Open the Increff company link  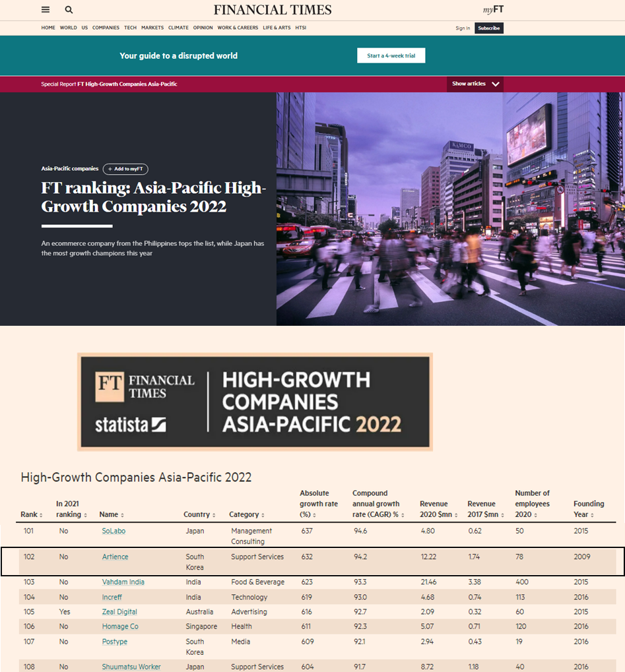point(112,597)
